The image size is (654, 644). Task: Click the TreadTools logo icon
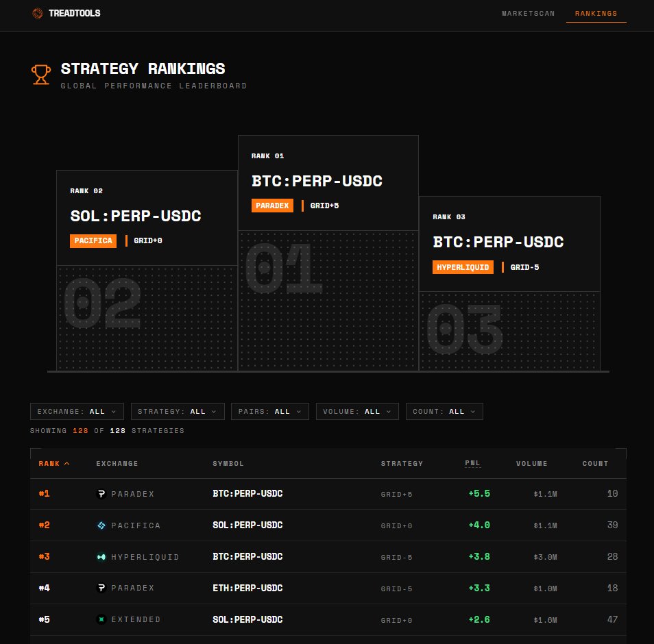(x=38, y=13)
